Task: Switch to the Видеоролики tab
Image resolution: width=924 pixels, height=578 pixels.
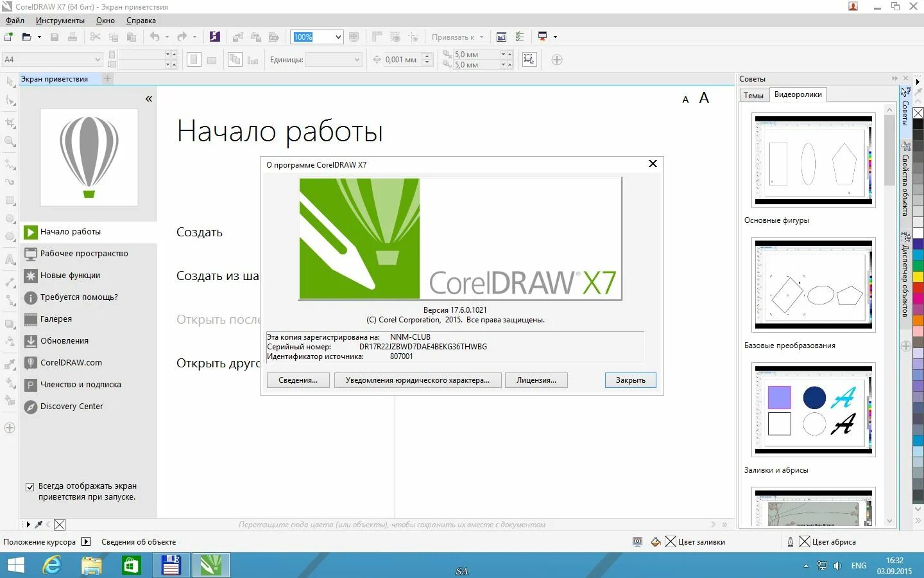Action: (x=798, y=94)
